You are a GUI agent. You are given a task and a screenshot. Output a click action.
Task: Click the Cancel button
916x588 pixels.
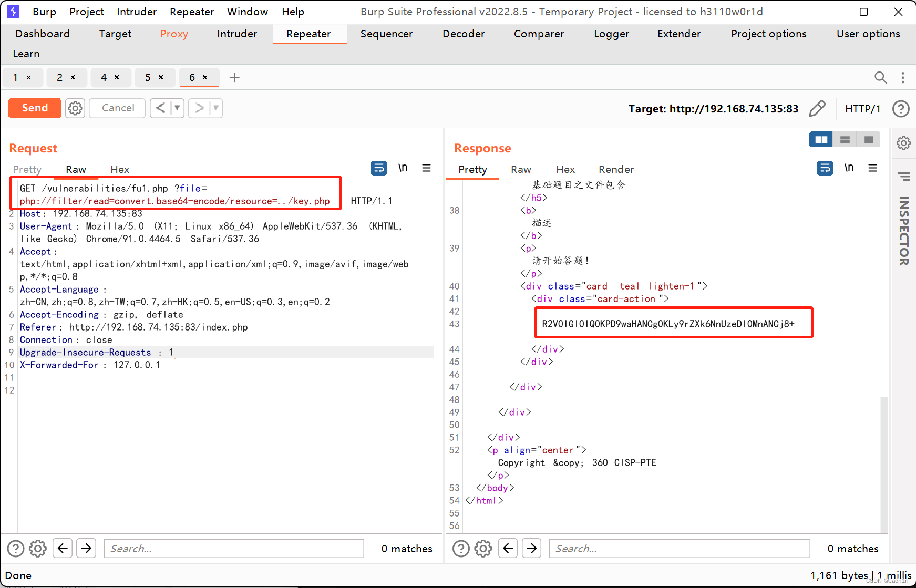coord(118,108)
